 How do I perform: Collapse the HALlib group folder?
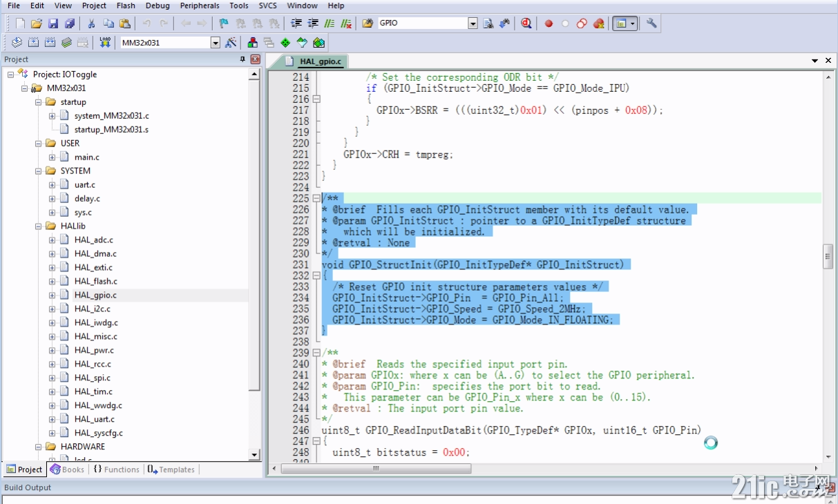tap(39, 226)
